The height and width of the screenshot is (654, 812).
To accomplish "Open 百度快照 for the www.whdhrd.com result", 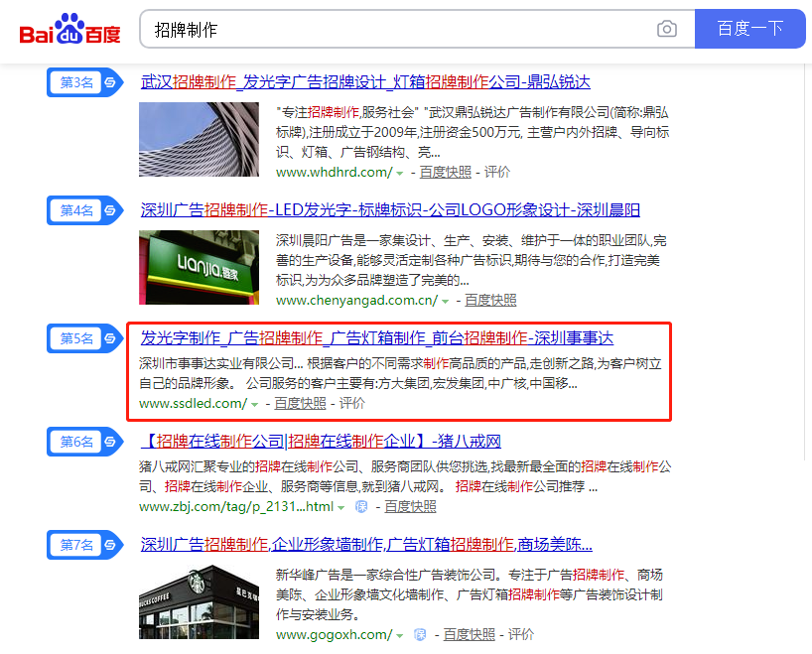I will click(446, 172).
